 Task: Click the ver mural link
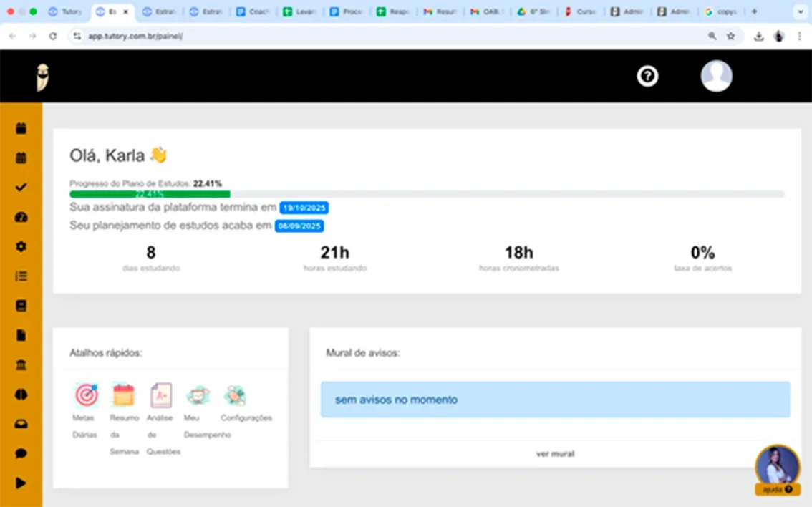[x=555, y=453]
